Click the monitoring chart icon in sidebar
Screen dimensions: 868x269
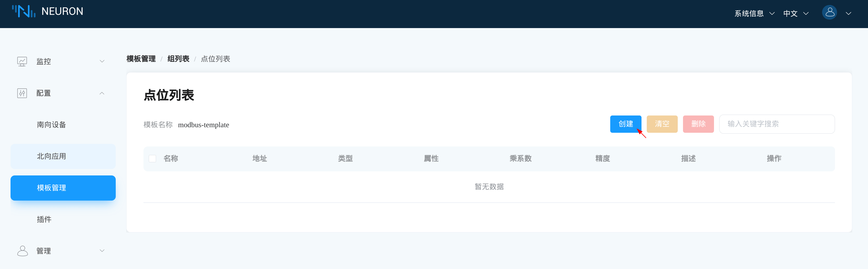click(x=22, y=61)
